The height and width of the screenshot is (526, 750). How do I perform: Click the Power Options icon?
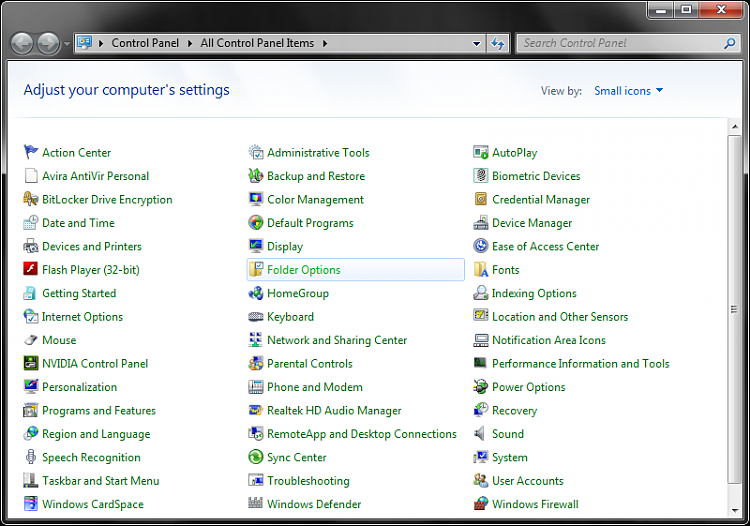(481, 386)
